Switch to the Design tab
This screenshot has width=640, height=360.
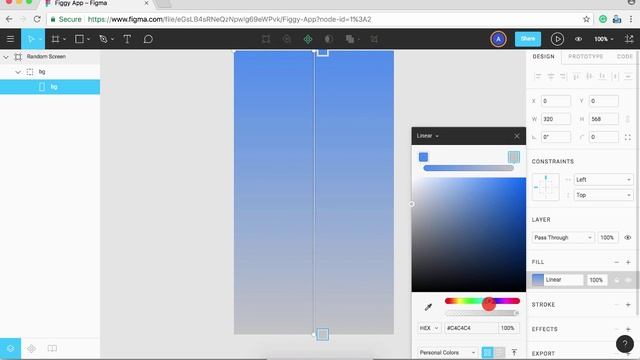[543, 56]
